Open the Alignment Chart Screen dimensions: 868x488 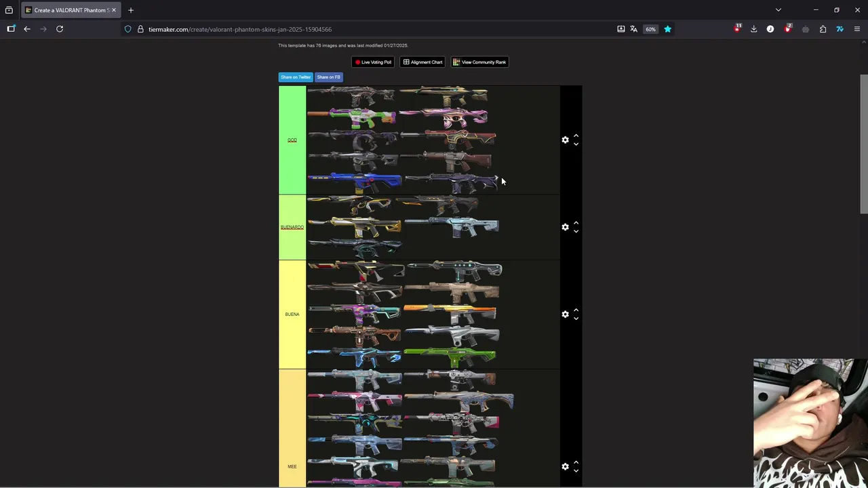tap(422, 62)
